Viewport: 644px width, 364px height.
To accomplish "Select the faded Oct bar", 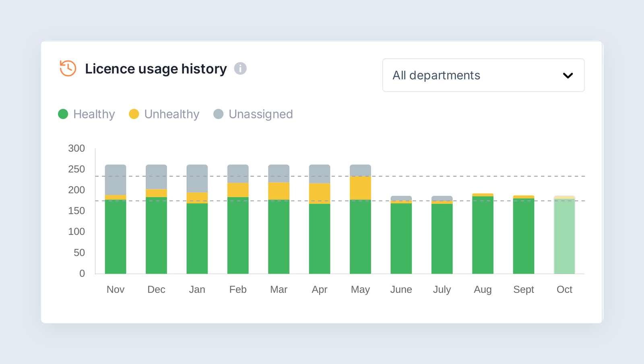I will (x=564, y=235).
